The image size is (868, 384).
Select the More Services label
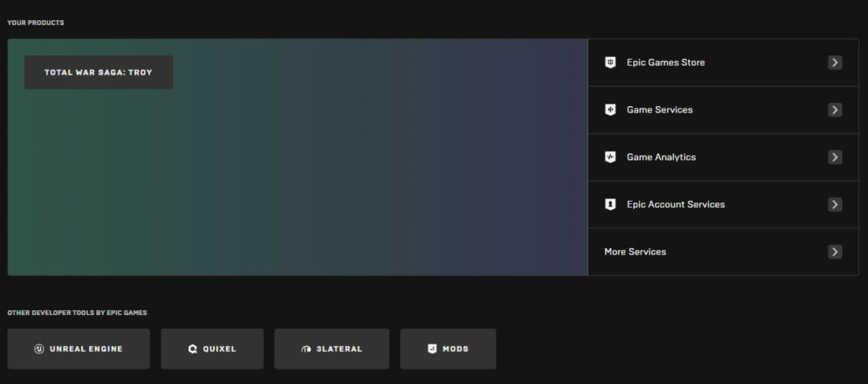pos(635,251)
